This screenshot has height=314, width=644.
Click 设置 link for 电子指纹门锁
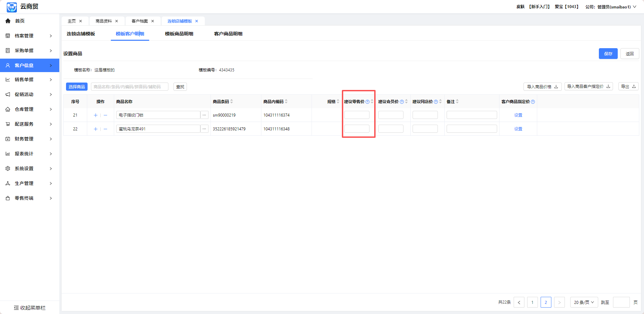(518, 115)
